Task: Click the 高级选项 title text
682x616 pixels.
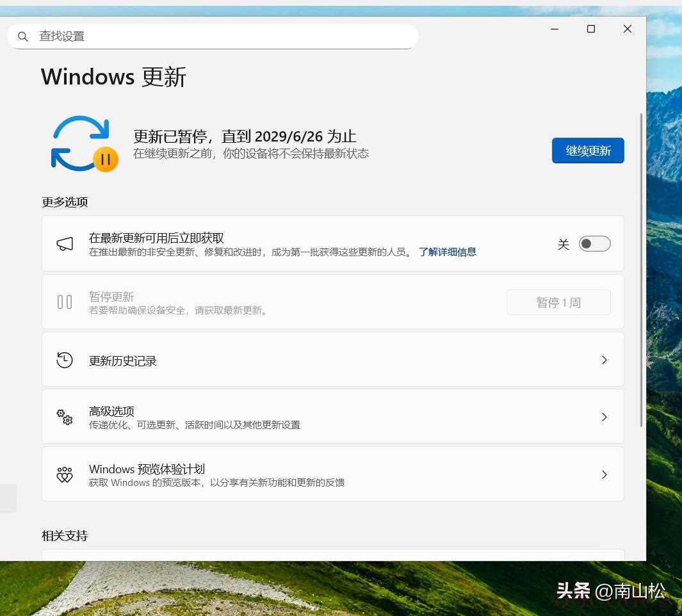Action: pos(111,411)
